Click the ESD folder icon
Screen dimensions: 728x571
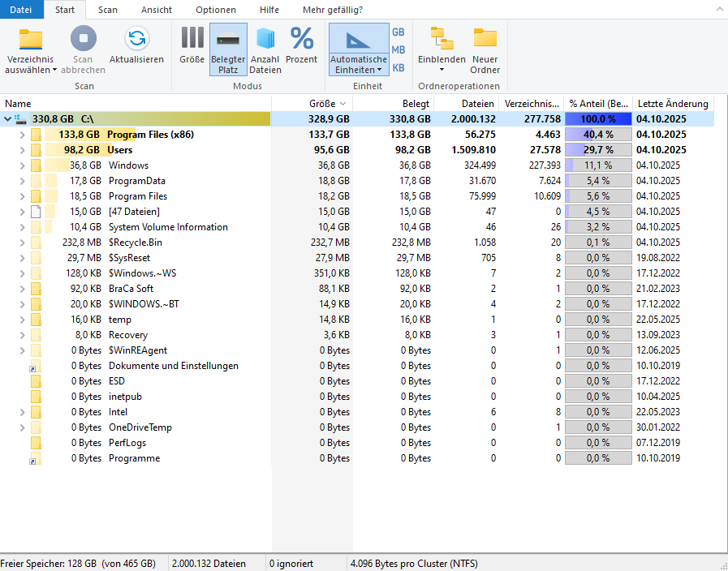36,381
